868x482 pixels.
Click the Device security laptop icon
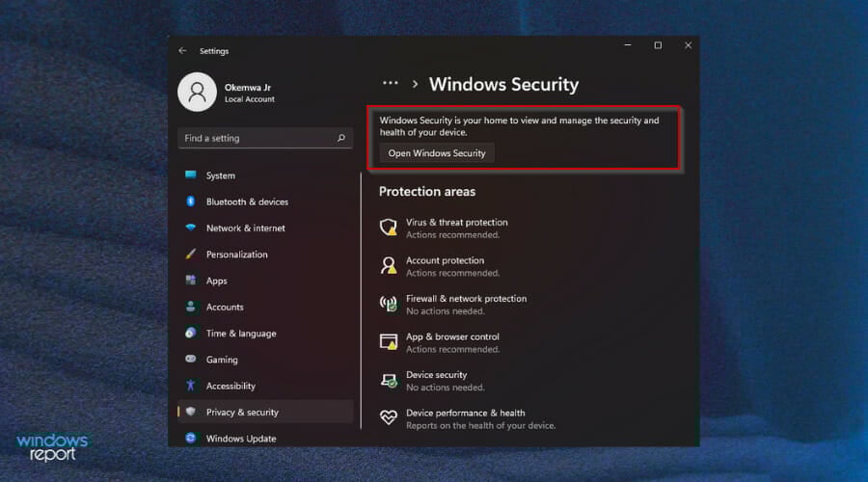pyautogui.click(x=389, y=380)
